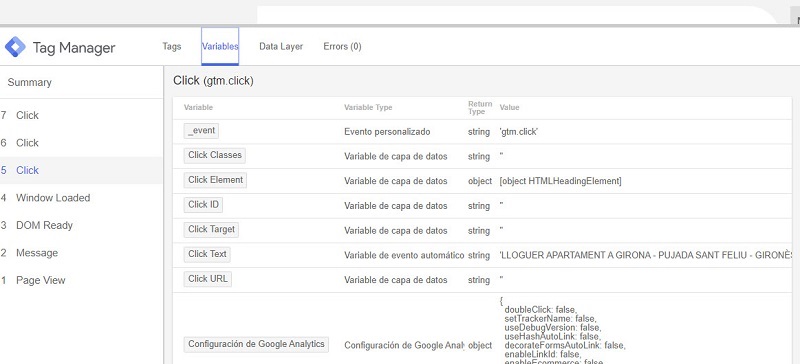Click the Variable Type column header

[x=368, y=108]
